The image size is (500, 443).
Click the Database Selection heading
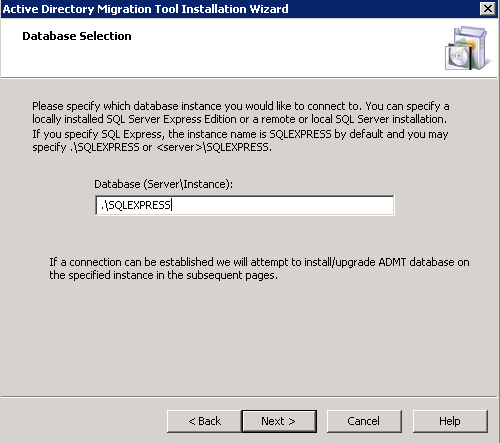pyautogui.click(x=77, y=36)
